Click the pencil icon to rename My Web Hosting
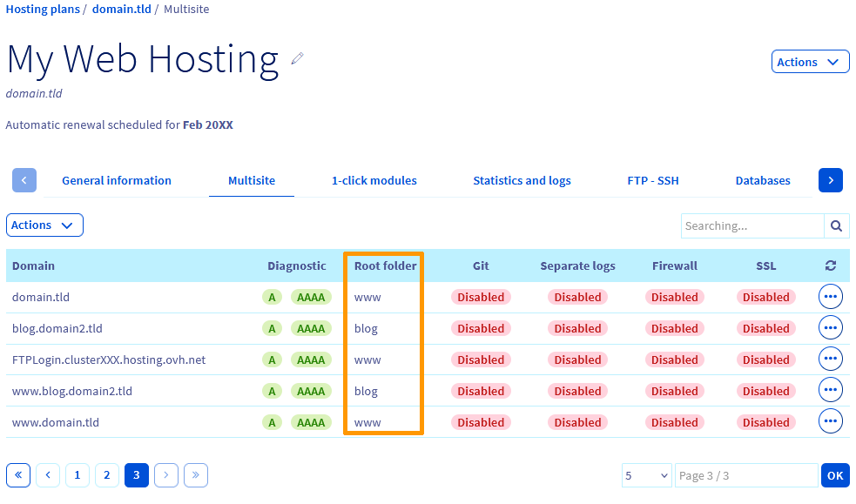Screen dimensions: 856x504 (297, 57)
